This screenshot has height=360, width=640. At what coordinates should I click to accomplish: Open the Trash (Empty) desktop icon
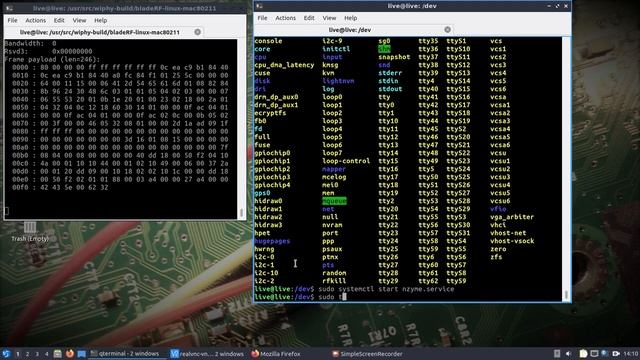(30, 232)
